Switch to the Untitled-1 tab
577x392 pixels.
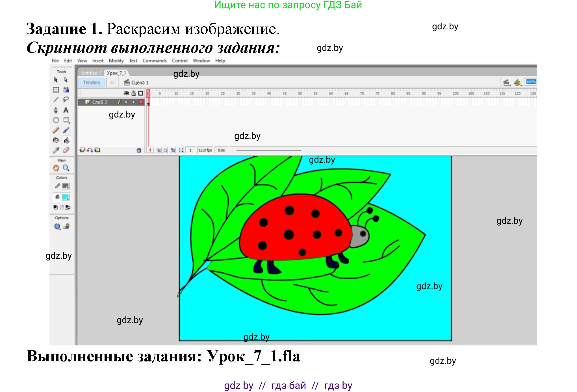point(91,73)
